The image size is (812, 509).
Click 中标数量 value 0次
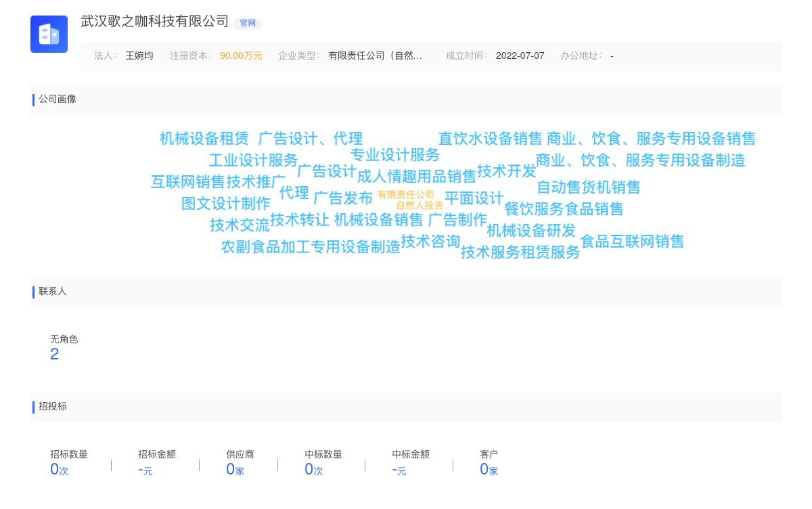[314, 469]
